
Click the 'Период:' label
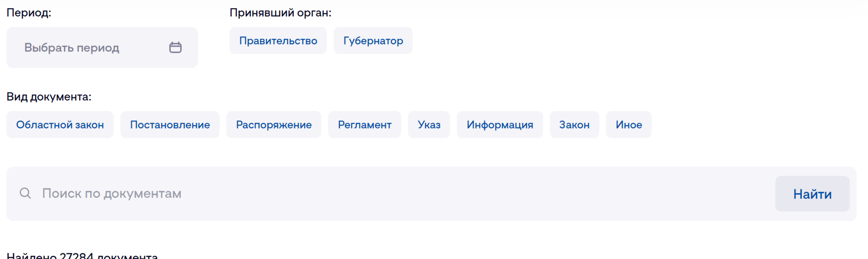click(x=29, y=13)
